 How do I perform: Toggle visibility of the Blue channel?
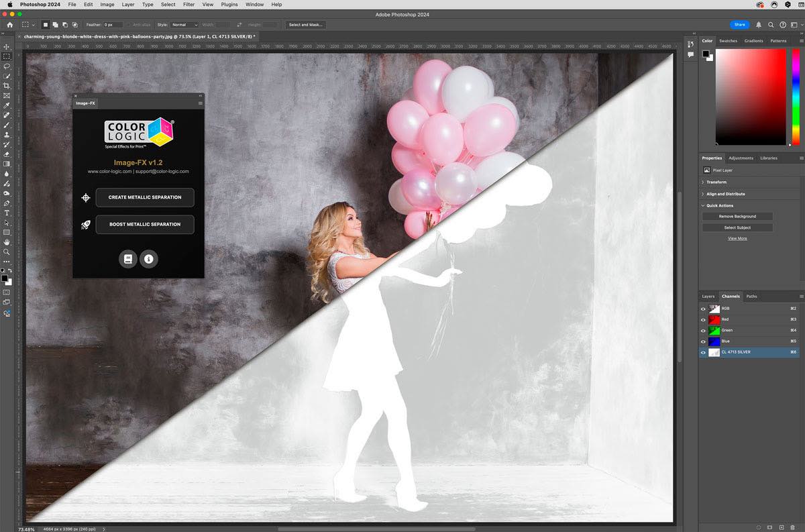pos(703,341)
